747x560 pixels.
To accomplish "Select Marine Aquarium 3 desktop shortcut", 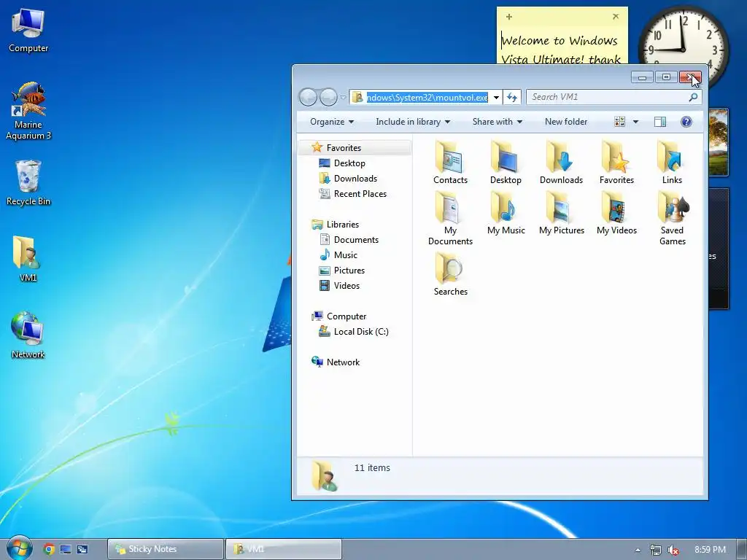I will click(x=28, y=111).
